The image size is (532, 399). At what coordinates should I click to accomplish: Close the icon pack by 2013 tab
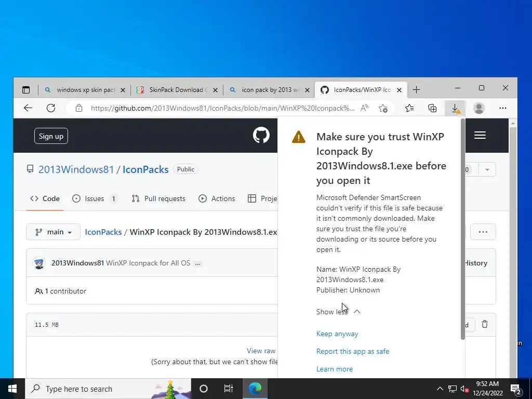click(307, 90)
